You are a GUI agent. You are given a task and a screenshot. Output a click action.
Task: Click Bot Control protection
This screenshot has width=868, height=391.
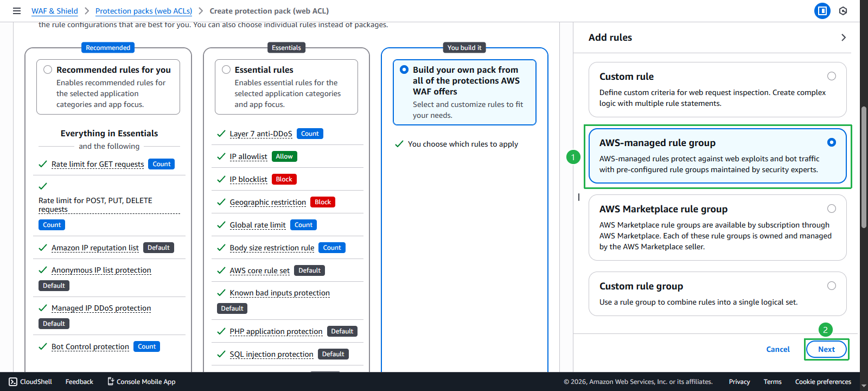pyautogui.click(x=90, y=346)
